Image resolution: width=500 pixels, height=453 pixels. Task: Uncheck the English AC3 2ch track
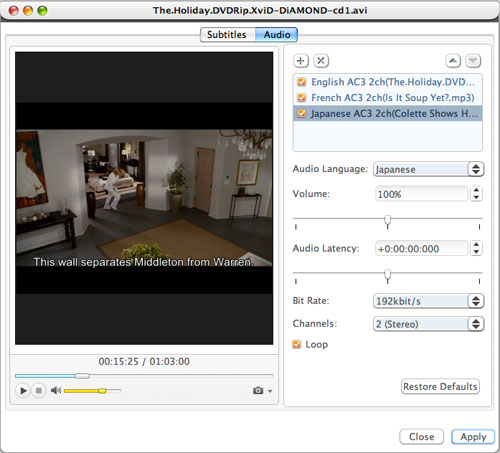pos(302,82)
